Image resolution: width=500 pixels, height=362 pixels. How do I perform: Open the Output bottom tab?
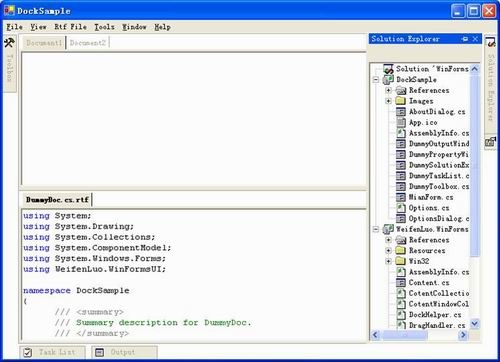[124, 352]
